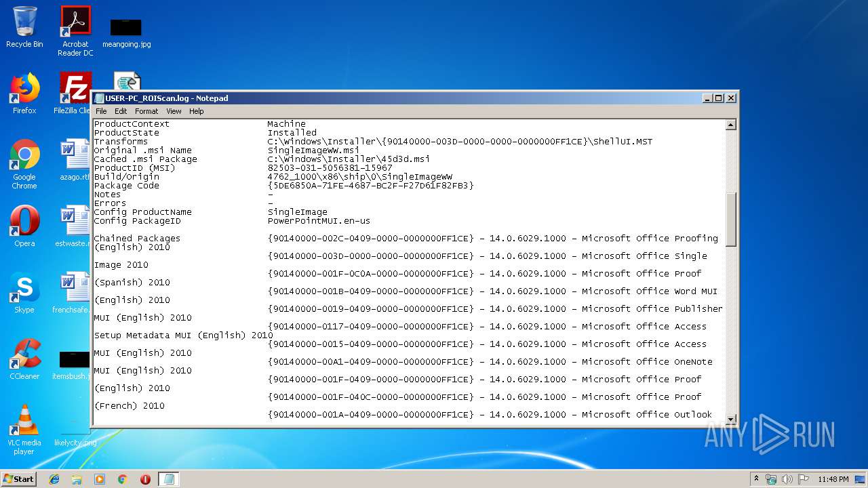868x488 pixels.
Task: Click the cached path 'C:\Windows\Installer\45d3d.msi'
Action: [349, 159]
